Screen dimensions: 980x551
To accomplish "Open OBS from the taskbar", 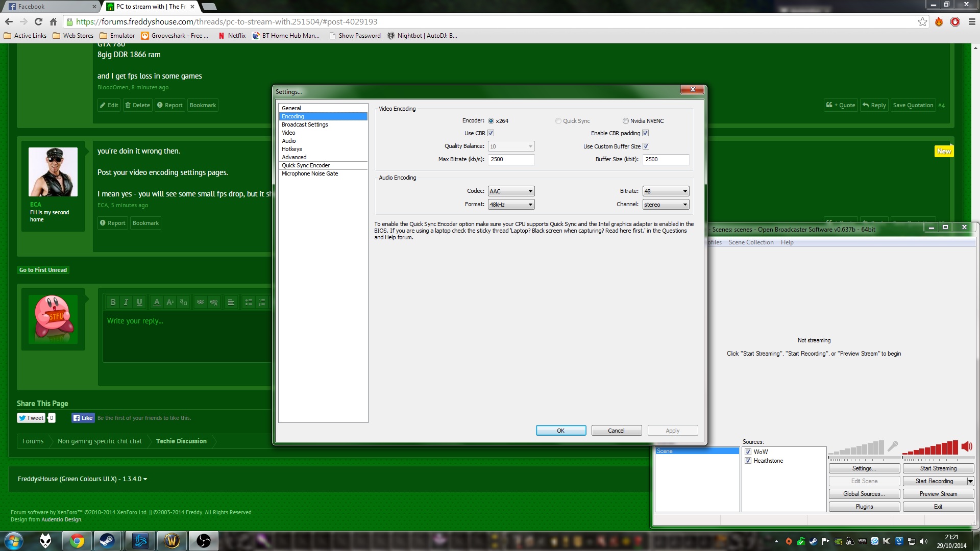I will pos(203,541).
